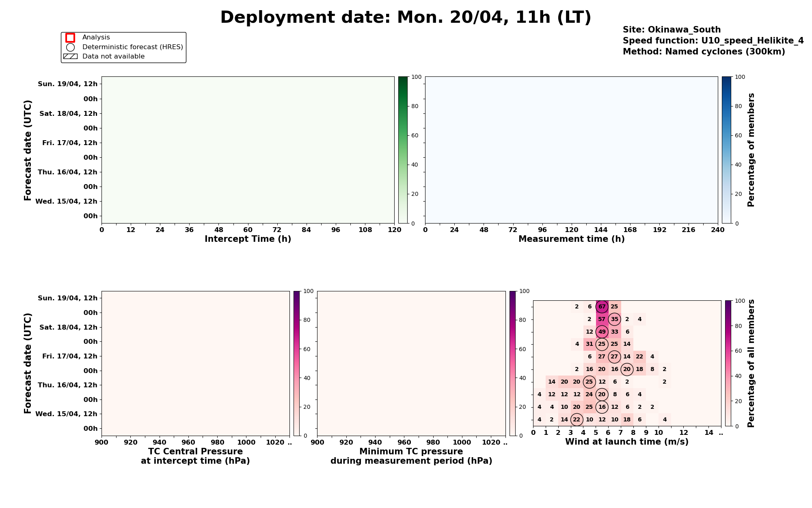The height and width of the screenshot is (508, 812).
Task: Click the hatched Data not available legend box
Action: pos(70,56)
